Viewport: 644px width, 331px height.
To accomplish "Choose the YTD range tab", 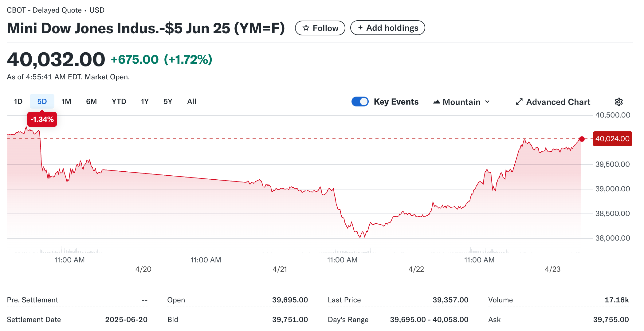I will 119,102.
